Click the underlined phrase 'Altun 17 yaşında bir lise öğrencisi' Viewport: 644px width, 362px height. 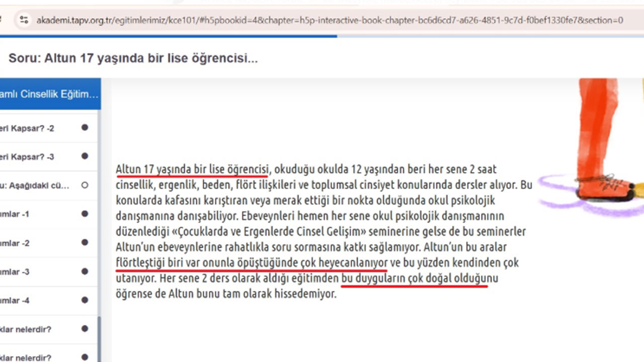pos(191,169)
